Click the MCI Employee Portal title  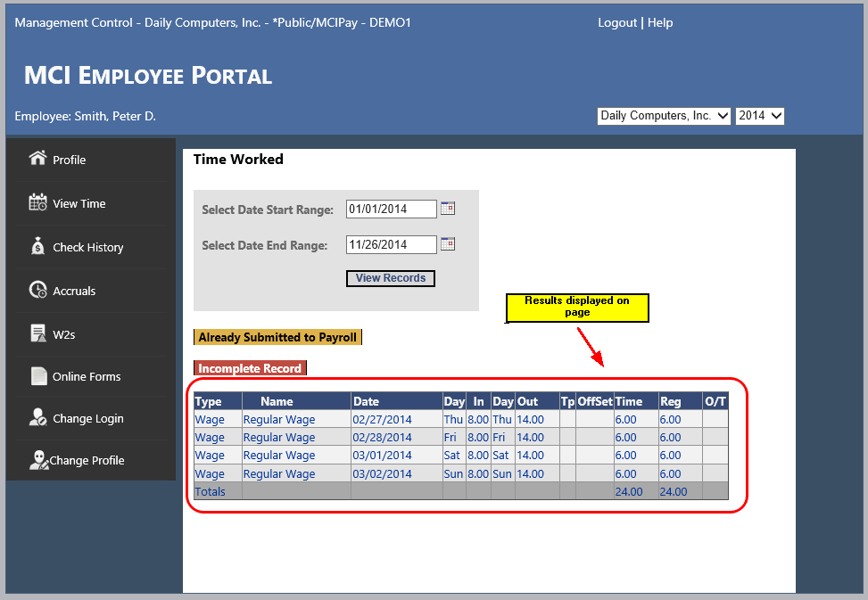coord(148,76)
